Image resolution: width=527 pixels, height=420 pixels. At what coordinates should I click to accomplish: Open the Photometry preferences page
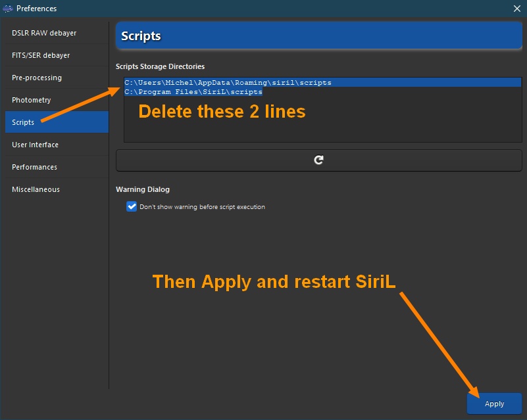point(57,100)
